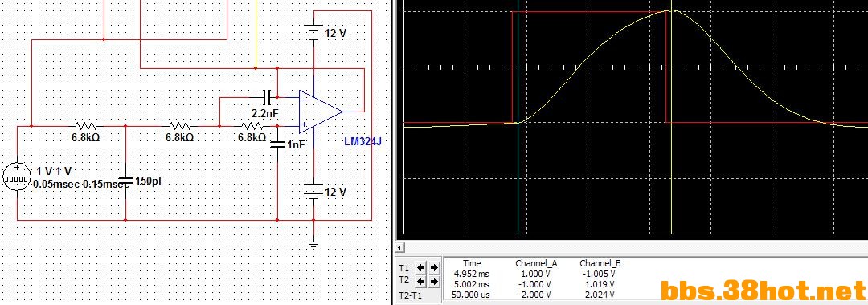The width and height of the screenshot is (868, 305).
Task: Shift cursor T2 left using arrow button
Action: [421, 282]
